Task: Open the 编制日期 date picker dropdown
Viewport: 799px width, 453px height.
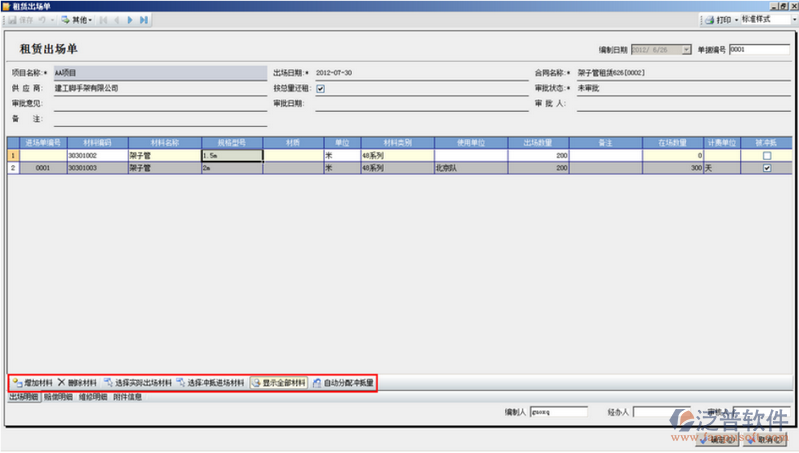Action: tap(686, 49)
